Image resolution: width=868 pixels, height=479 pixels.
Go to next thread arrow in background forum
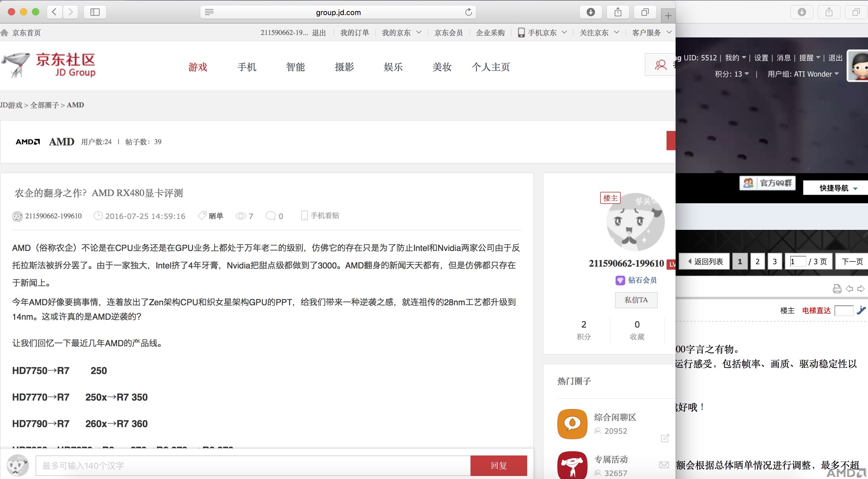[x=860, y=289]
